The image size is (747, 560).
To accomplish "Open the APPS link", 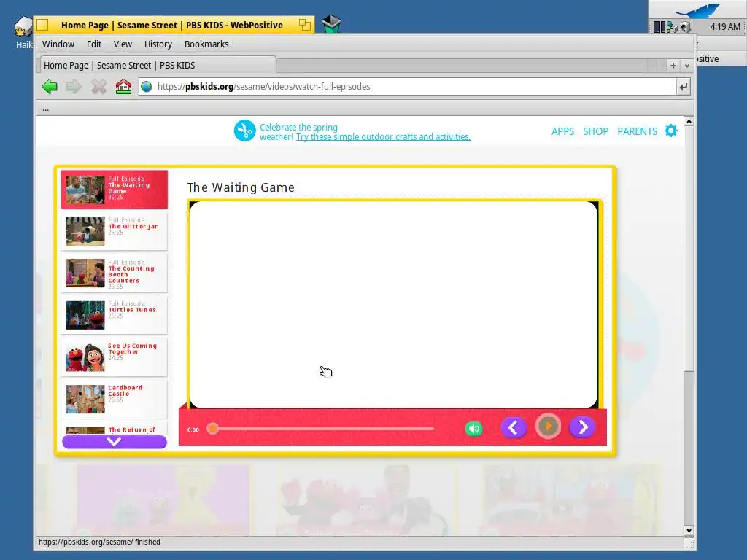I will pyautogui.click(x=562, y=131).
